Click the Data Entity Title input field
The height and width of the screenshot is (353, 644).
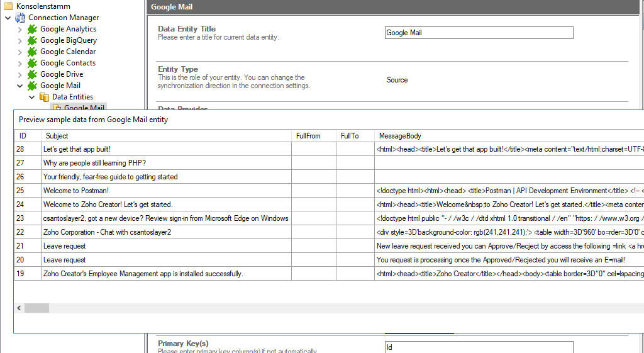click(479, 33)
